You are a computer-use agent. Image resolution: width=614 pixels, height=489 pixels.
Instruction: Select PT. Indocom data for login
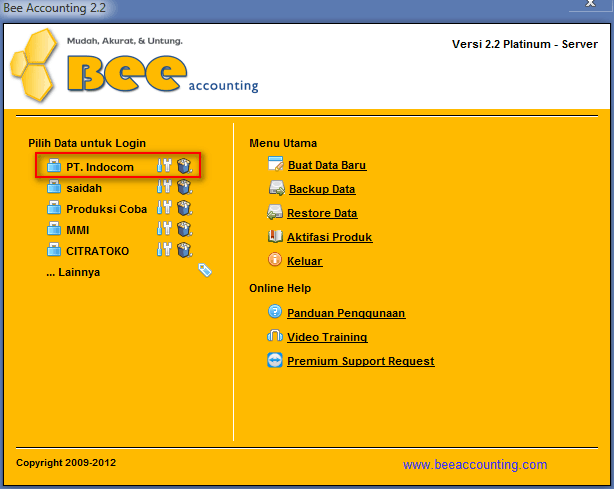[100, 167]
